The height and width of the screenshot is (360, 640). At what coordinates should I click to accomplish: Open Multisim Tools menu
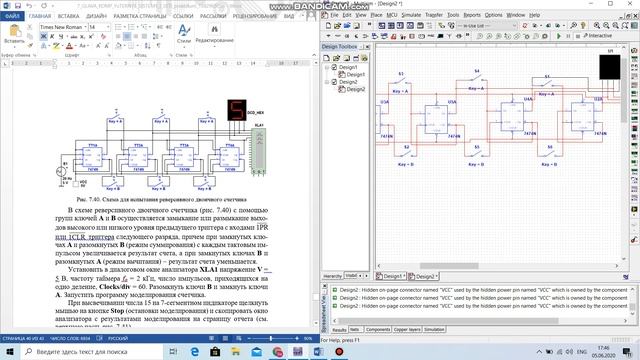453,15
